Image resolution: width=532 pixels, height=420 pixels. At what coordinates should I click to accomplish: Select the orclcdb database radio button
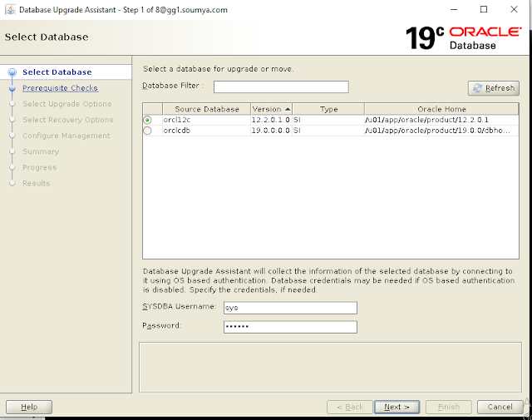[x=147, y=131]
